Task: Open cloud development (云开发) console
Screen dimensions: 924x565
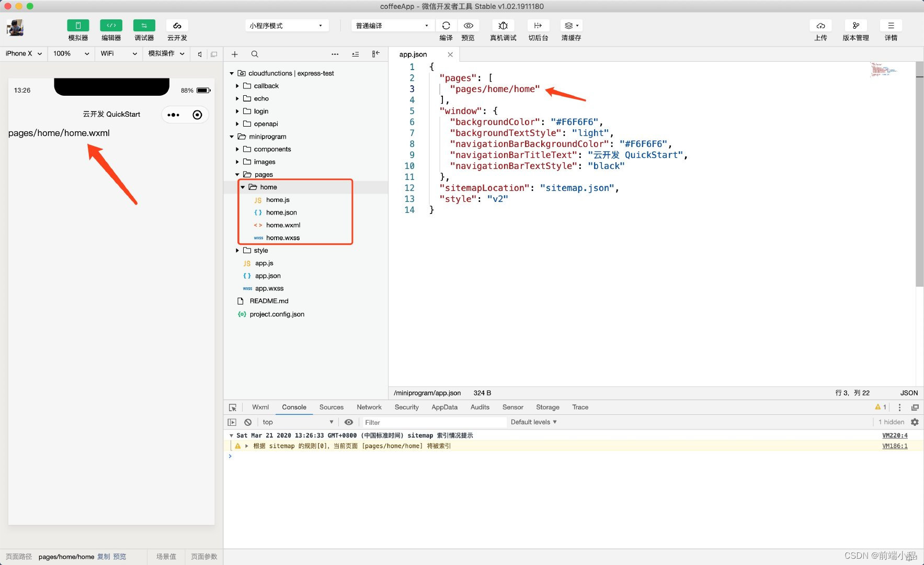Action: pos(177,26)
